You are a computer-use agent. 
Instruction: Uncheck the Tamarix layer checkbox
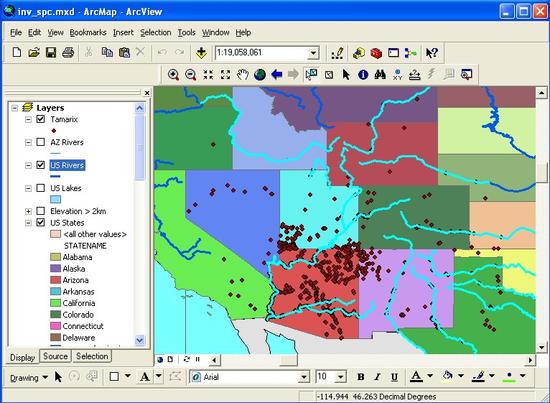point(41,119)
